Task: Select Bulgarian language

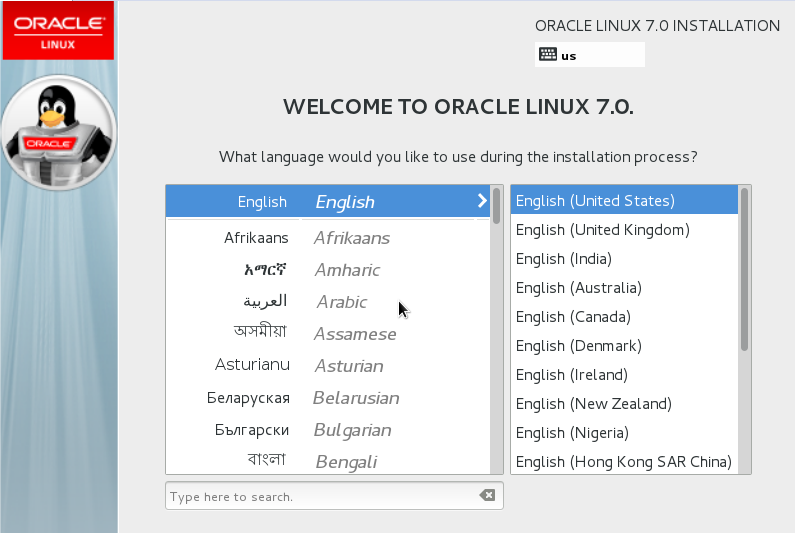Action: pos(328,430)
